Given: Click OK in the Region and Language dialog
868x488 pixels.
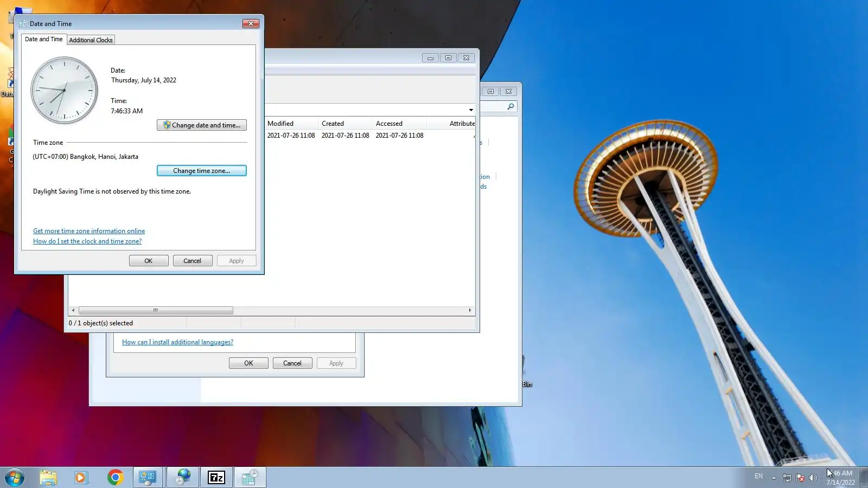Looking at the screenshot, I should click(x=248, y=363).
